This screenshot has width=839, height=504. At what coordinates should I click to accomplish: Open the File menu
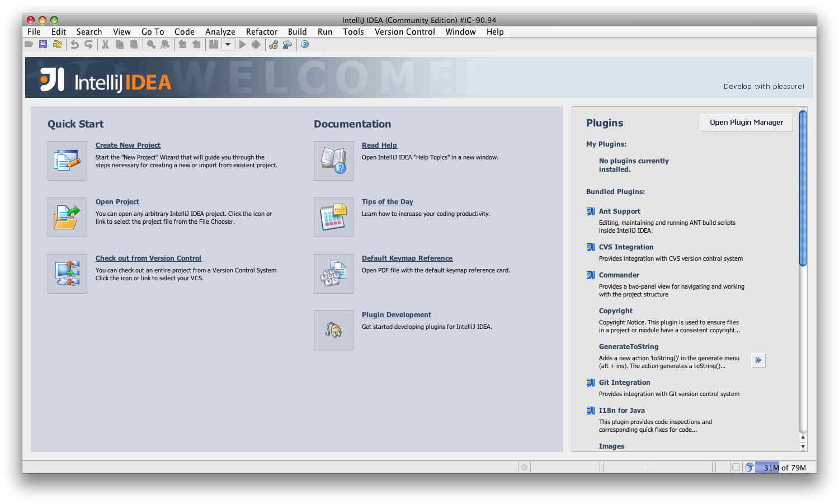click(x=34, y=32)
